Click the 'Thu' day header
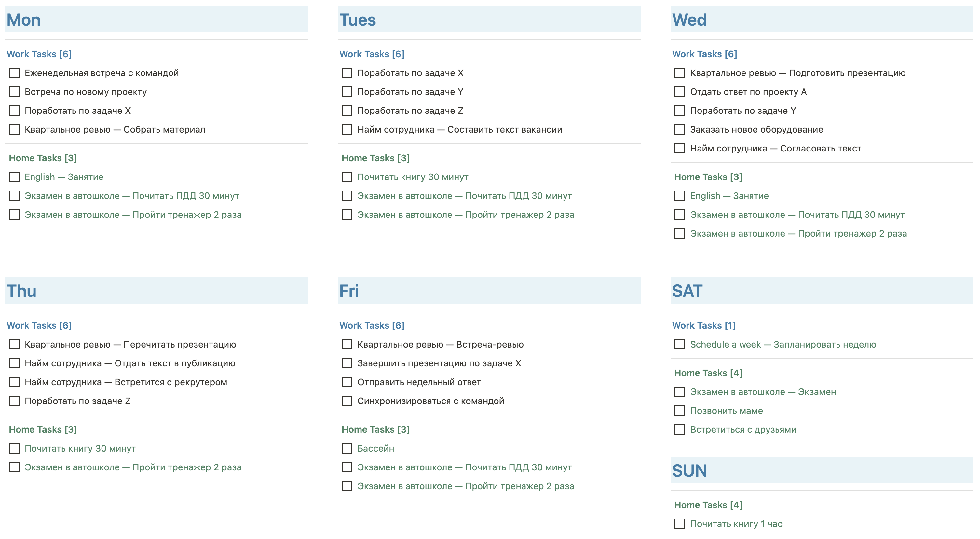Screen dimensions: 980x539 pyautogui.click(x=22, y=291)
